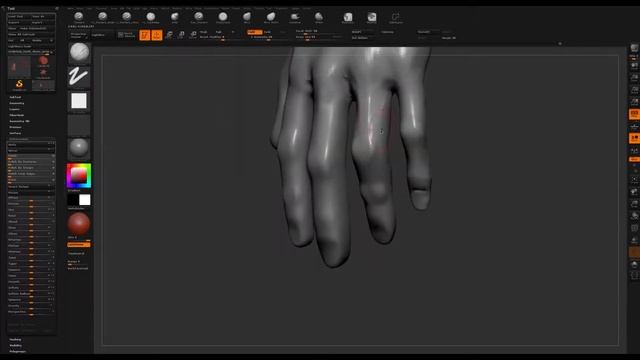Toggle the orange Zadd button
The height and width of the screenshot is (360, 640).
[x=255, y=32]
